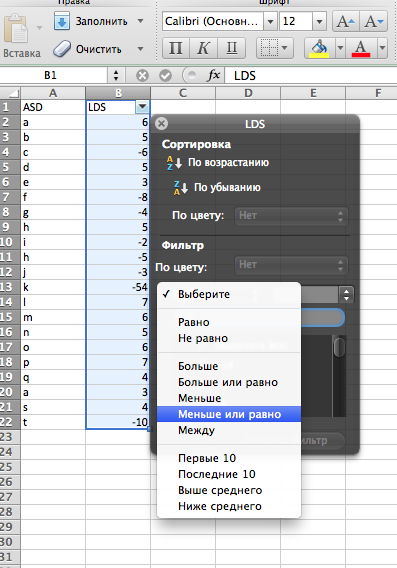Click scrollbar thumb in filter values list
397x568 pixels.
click(339, 347)
